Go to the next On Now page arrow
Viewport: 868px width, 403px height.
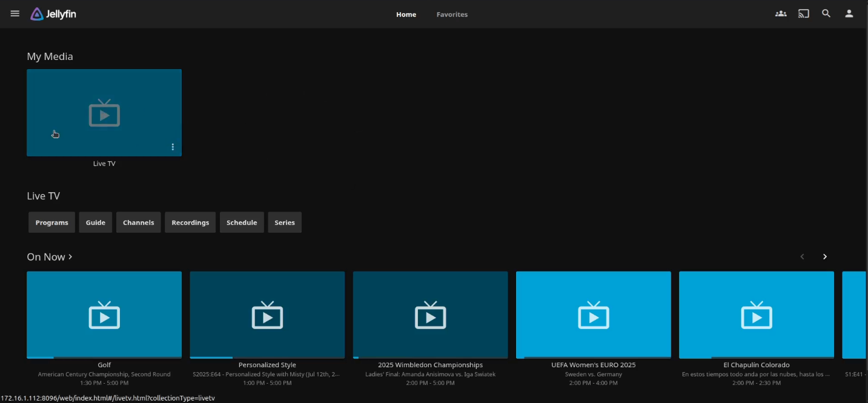point(825,257)
